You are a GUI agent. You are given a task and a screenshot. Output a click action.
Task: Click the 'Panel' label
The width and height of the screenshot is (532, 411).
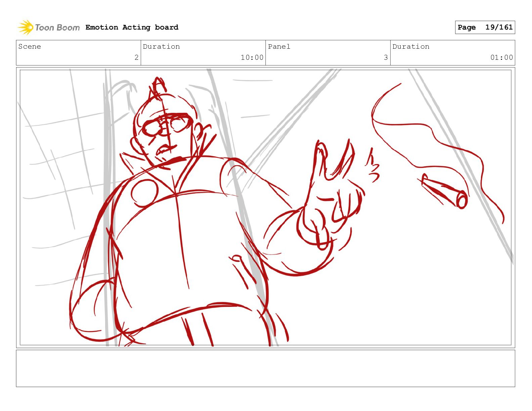(x=279, y=46)
